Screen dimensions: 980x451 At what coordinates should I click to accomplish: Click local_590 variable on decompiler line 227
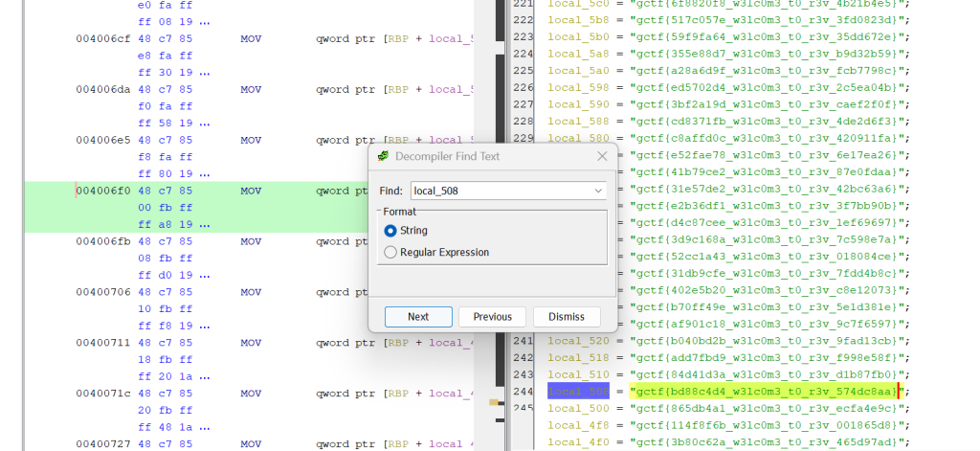[578, 104]
